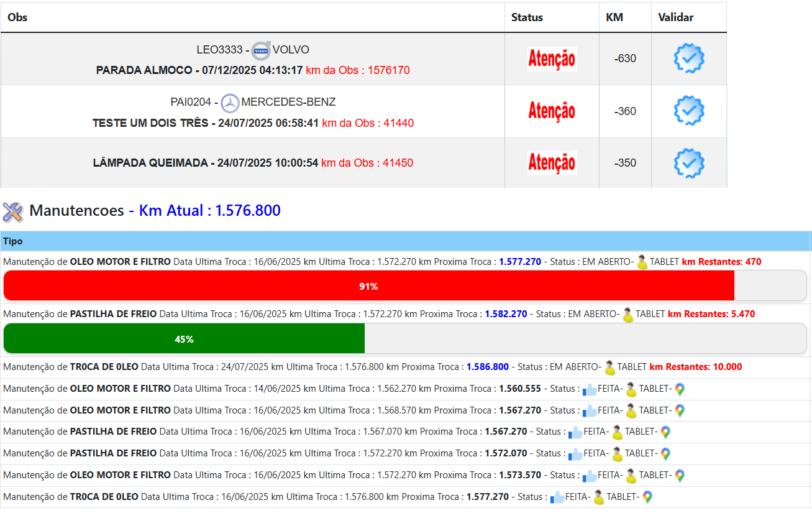Click the Validar column header
This screenshot has width=812, height=513.
pos(676,17)
